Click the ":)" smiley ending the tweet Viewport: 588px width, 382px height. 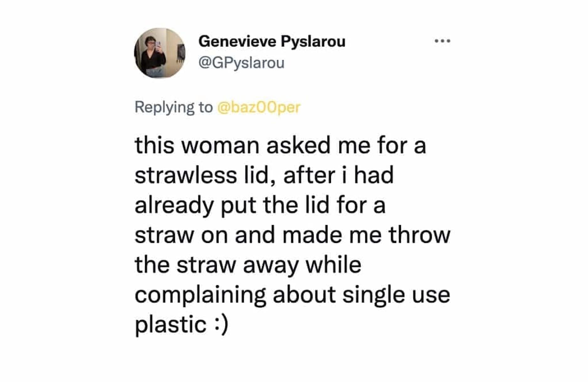(222, 325)
